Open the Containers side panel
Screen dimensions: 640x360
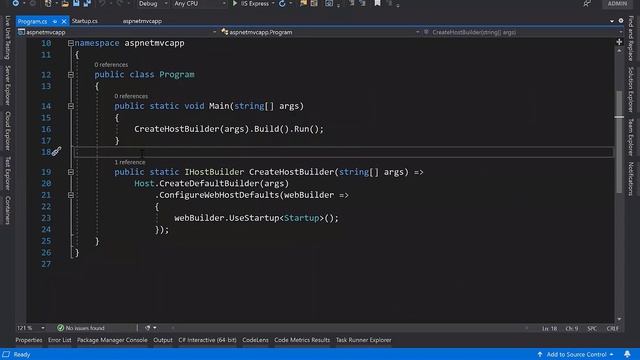pyautogui.click(x=7, y=210)
